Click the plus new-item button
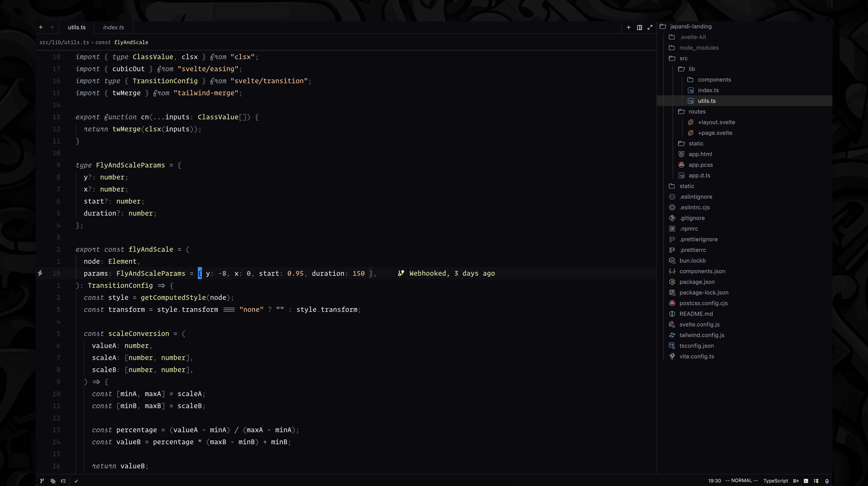Image resolution: width=868 pixels, height=486 pixels. [x=628, y=27]
